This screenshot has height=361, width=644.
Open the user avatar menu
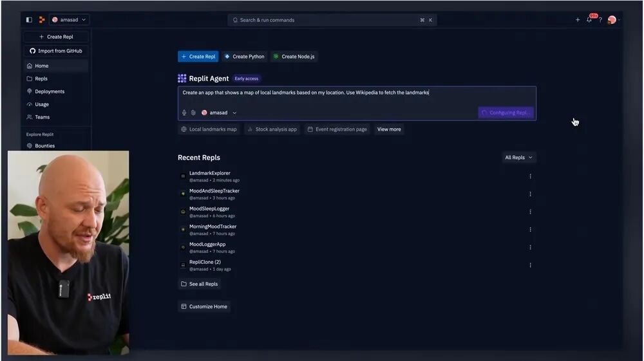612,20
